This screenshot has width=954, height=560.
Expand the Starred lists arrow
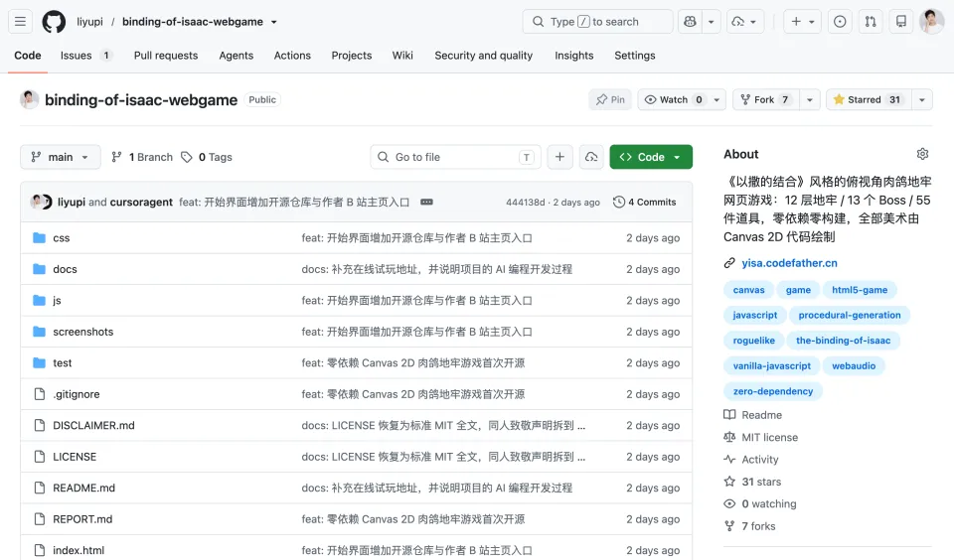pyautogui.click(x=922, y=99)
